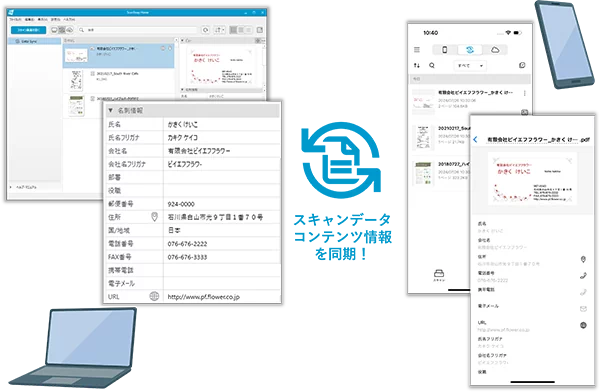Click the map pin beside 住所 field
The height and width of the screenshot is (392, 600).
click(x=154, y=217)
